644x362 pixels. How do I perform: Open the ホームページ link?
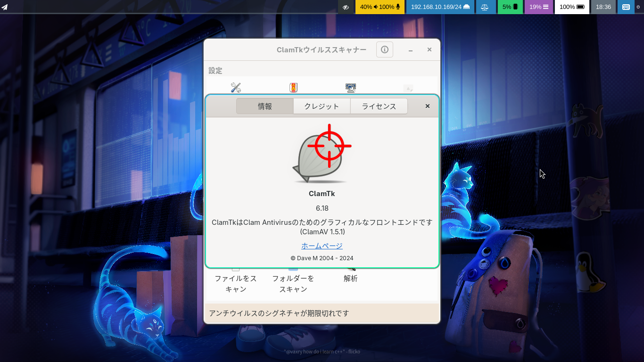pyautogui.click(x=322, y=246)
